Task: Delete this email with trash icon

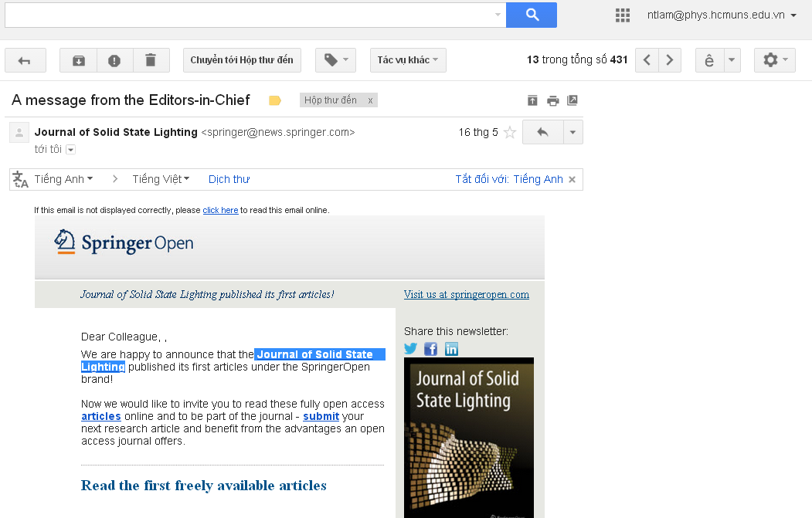Action: [x=151, y=60]
